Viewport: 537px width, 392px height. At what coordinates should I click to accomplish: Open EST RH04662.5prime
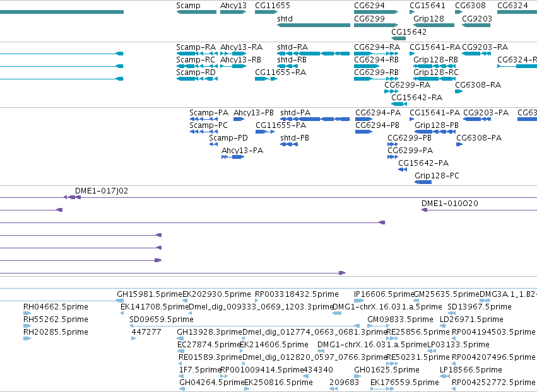pos(56,307)
